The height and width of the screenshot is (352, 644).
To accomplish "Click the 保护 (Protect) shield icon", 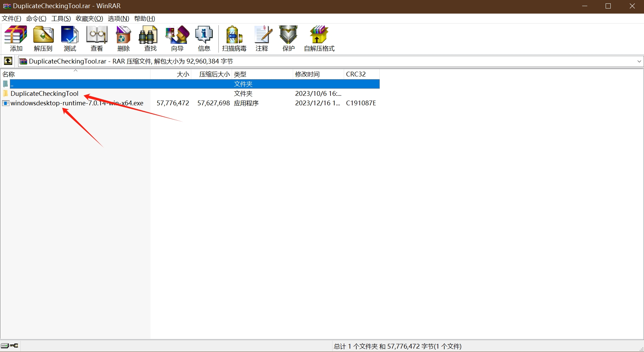I will pyautogui.click(x=288, y=35).
